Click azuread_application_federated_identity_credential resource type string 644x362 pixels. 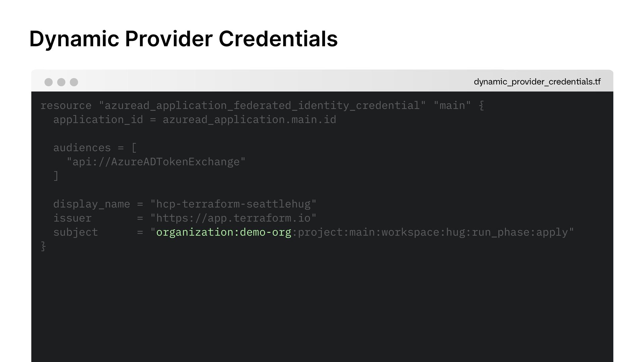[262, 106]
